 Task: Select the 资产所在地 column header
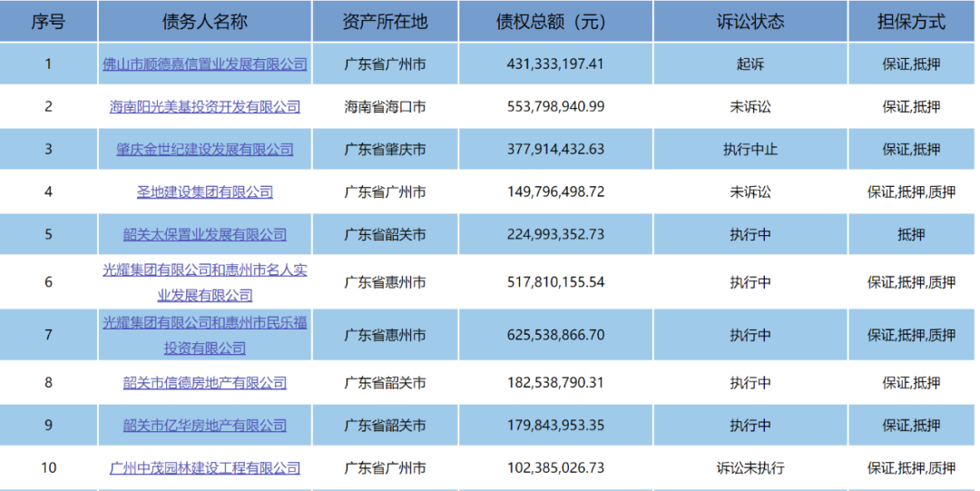coord(385,21)
